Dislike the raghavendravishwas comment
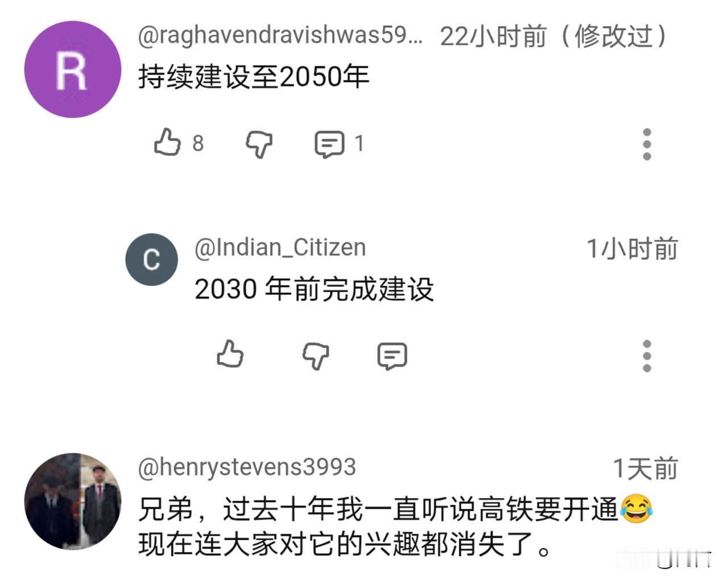 259,144
